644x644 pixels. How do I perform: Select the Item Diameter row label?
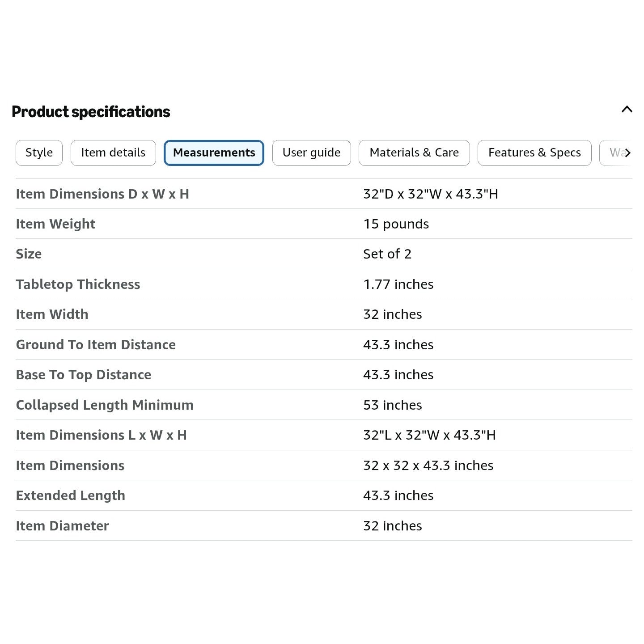pos(62,526)
